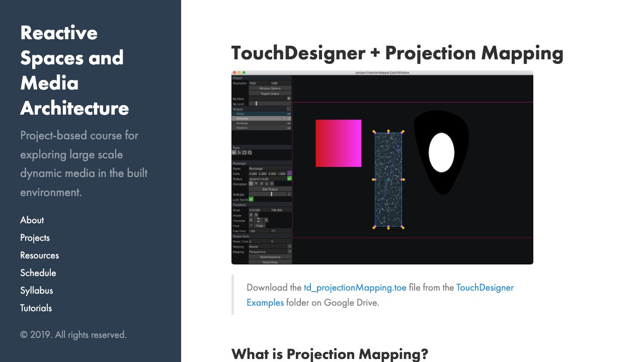Click Toggle Output button in the screenshot
The height and width of the screenshot is (362, 644).
pos(270,94)
